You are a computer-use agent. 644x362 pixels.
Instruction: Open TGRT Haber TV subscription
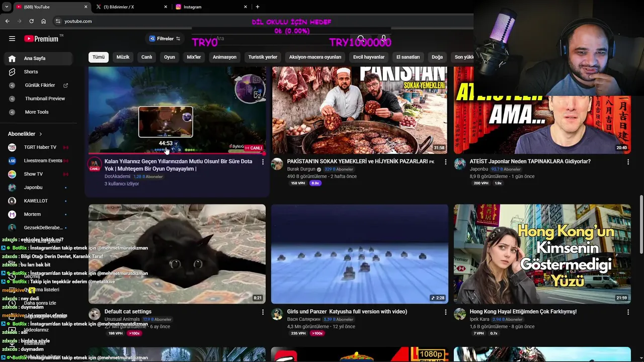[39, 147]
